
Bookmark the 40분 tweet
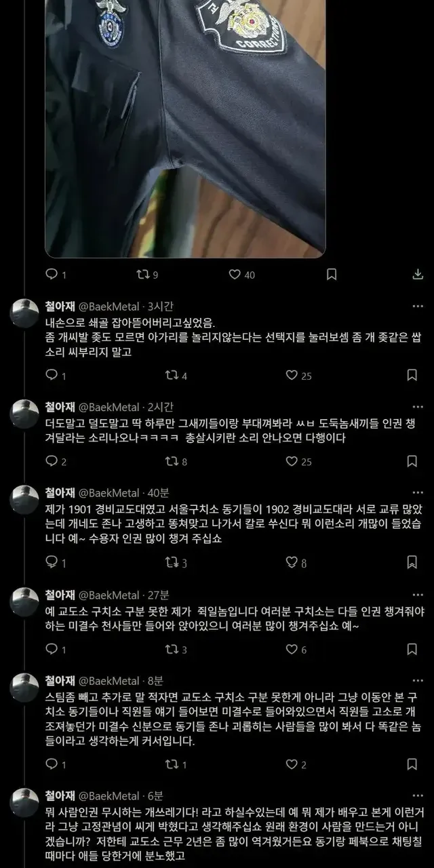tap(412, 562)
